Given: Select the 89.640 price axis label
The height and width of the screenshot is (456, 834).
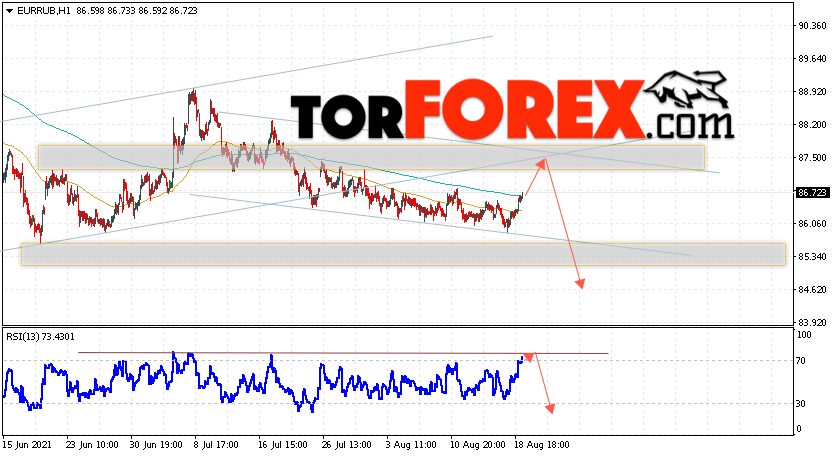Looking at the screenshot, I should point(812,59).
